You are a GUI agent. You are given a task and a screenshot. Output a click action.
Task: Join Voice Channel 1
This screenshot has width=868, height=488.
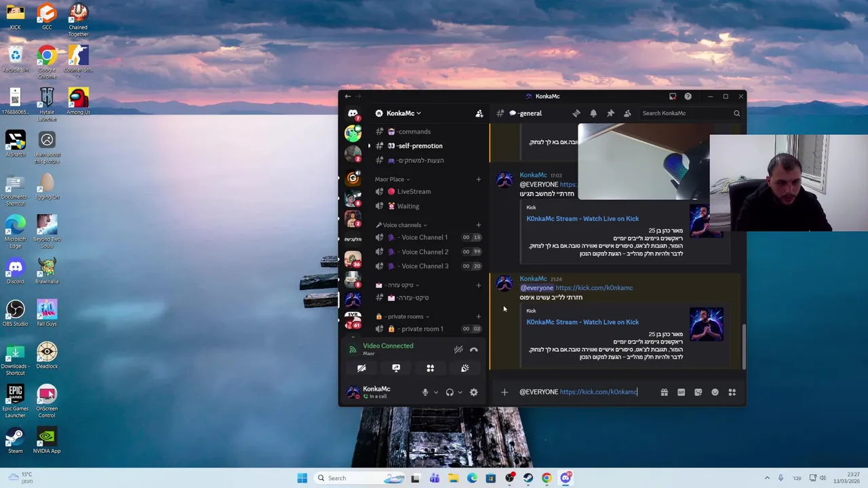[x=429, y=237]
